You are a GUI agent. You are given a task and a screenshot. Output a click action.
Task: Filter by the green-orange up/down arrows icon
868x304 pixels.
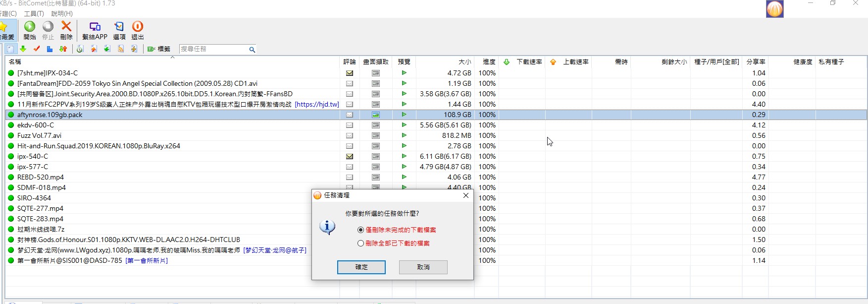coord(63,49)
